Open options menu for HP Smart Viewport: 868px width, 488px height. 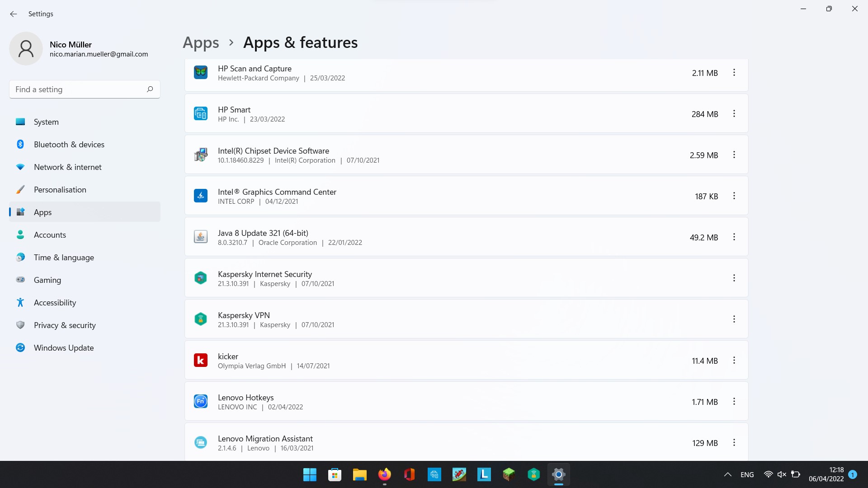pos(734,114)
